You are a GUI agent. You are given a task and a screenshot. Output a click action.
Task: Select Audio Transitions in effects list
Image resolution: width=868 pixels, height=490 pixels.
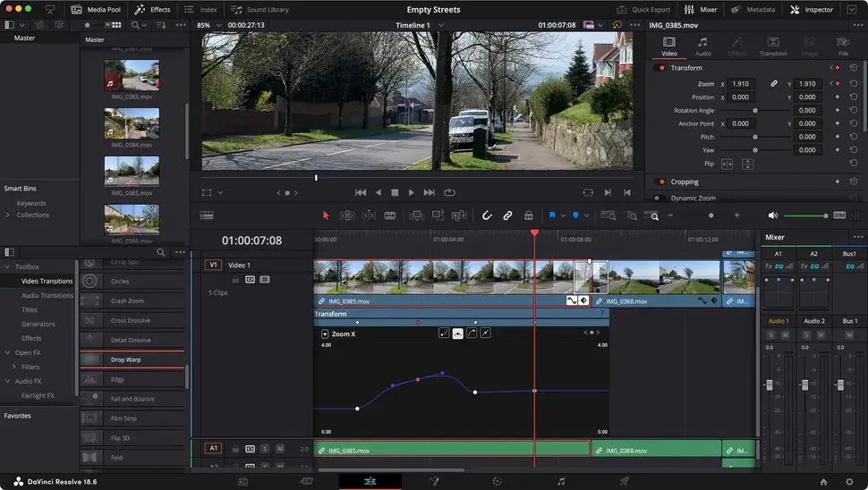click(47, 295)
